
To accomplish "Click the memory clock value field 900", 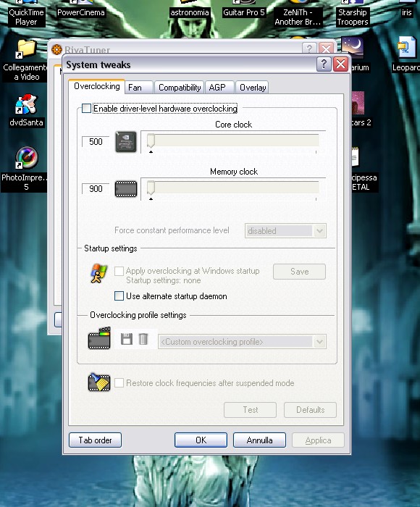I will click(96, 189).
